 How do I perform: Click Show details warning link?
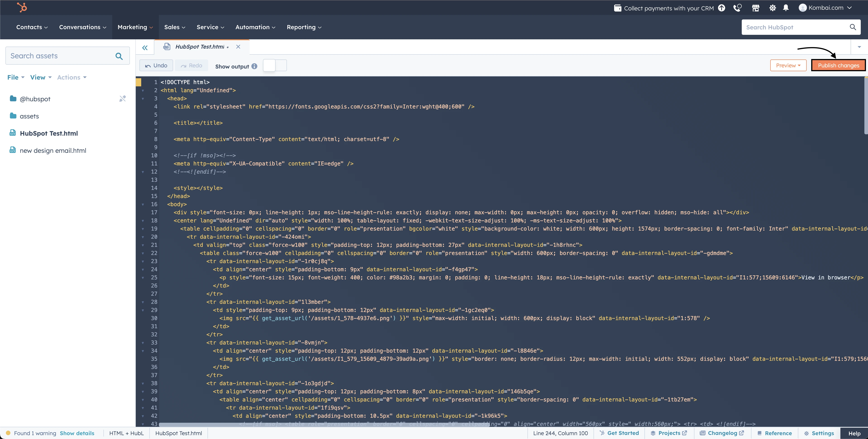coord(77,433)
